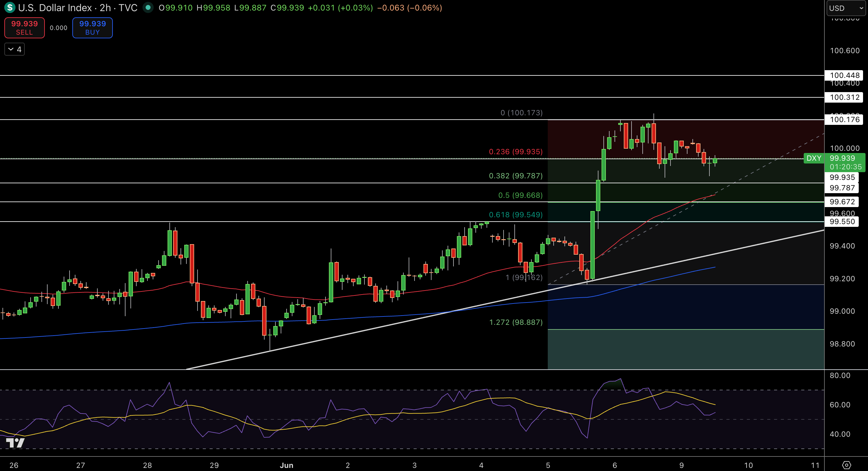Screen dimensions: 868x471
Task: Click the C99.939 close value in header
Action: (287, 8)
